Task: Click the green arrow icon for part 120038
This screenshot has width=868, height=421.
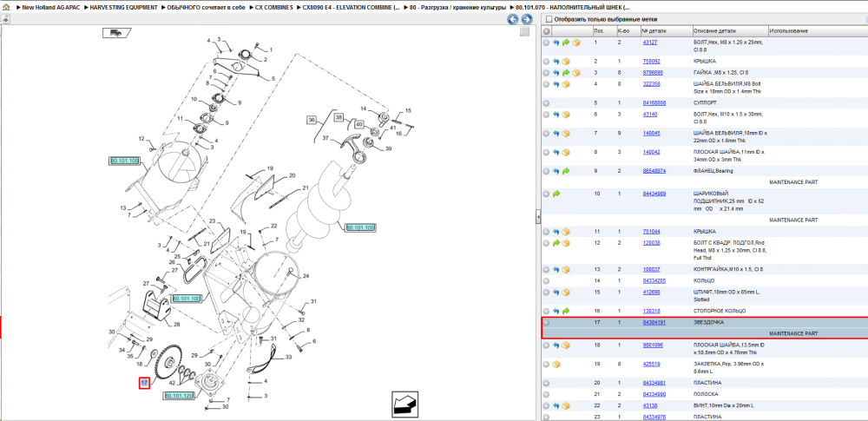Action: click(x=556, y=243)
